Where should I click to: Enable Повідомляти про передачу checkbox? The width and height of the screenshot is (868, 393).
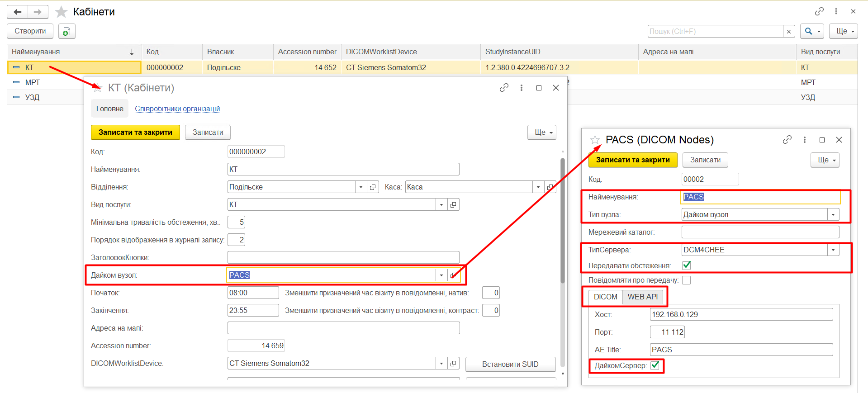pyautogui.click(x=686, y=280)
